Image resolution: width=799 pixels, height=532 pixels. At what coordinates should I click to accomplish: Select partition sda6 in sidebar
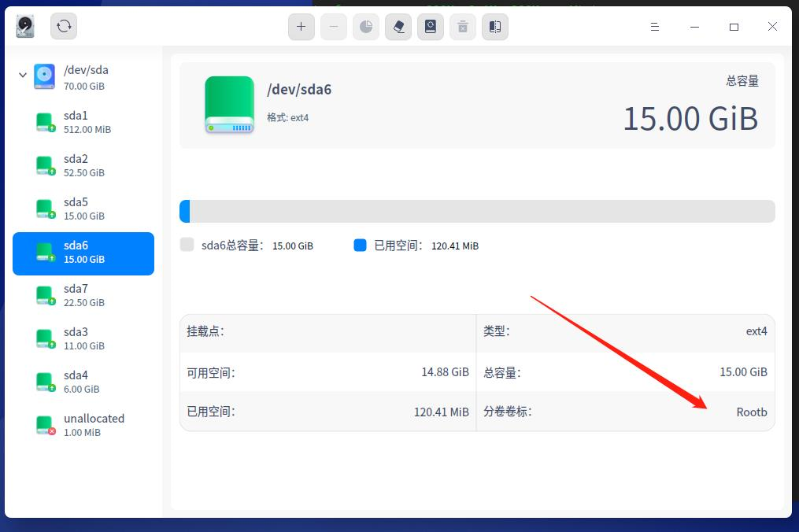coord(83,253)
